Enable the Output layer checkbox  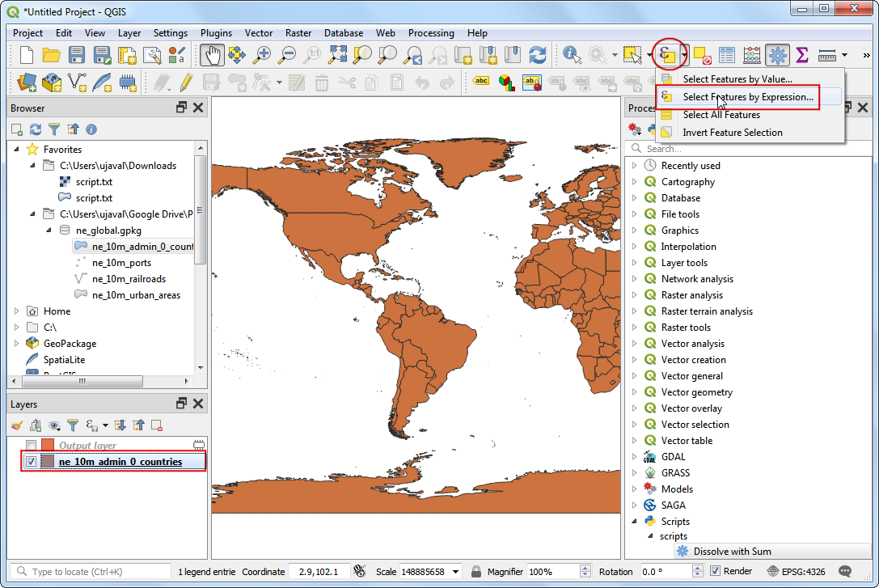point(32,446)
